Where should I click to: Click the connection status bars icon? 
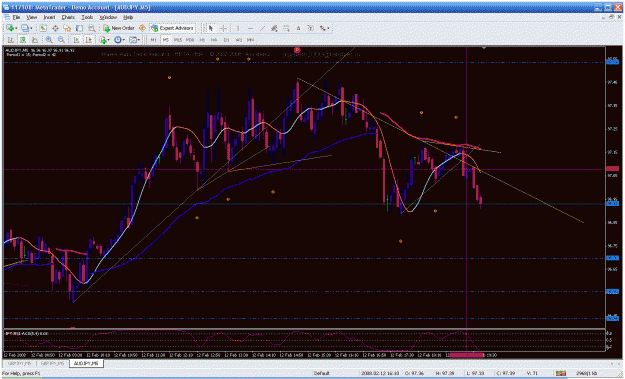point(561,373)
